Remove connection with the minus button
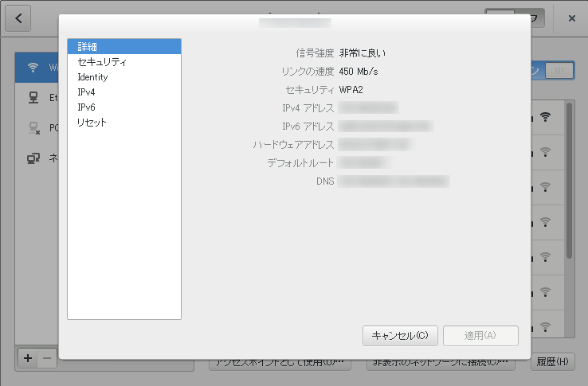588x386 pixels. tap(47, 358)
